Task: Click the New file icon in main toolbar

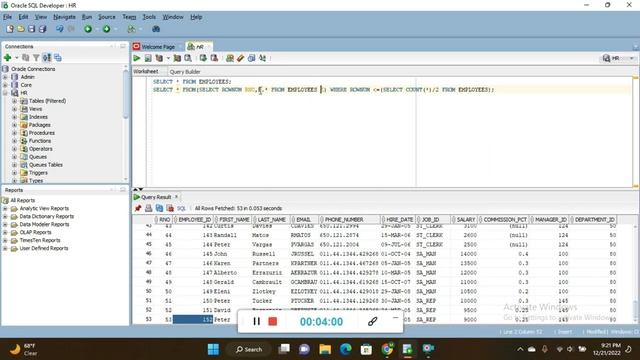Action: [10, 29]
